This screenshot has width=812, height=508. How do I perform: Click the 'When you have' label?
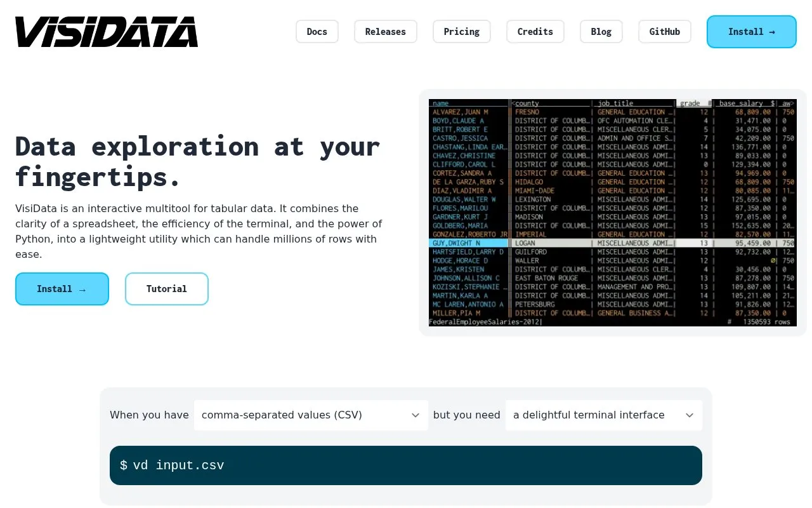pyautogui.click(x=149, y=415)
